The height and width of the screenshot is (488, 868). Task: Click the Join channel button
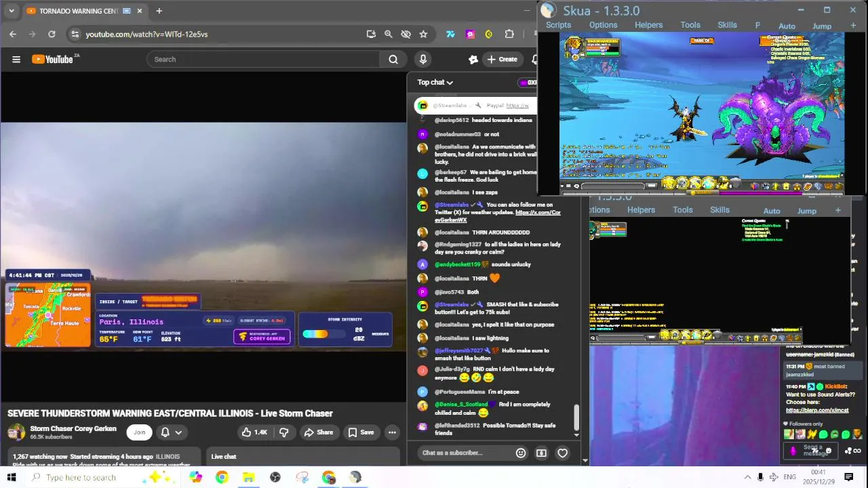[x=139, y=432]
